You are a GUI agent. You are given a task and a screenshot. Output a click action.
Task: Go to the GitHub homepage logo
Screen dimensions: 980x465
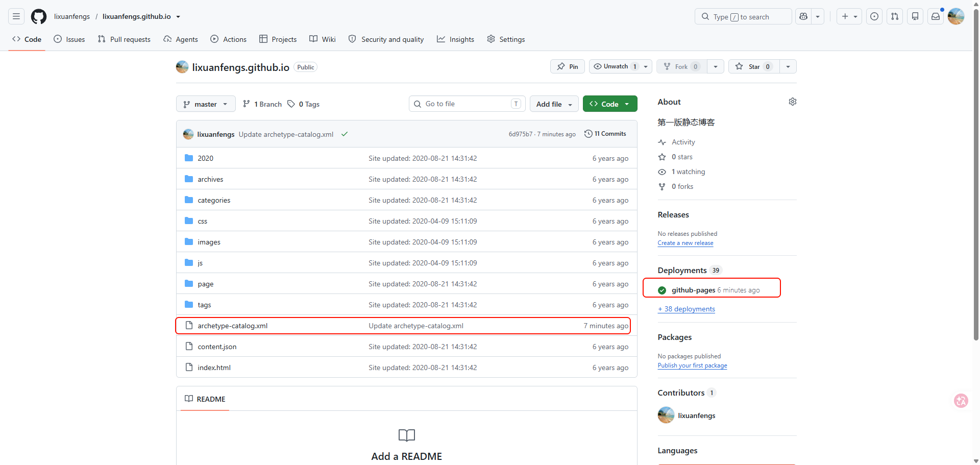tap(39, 16)
